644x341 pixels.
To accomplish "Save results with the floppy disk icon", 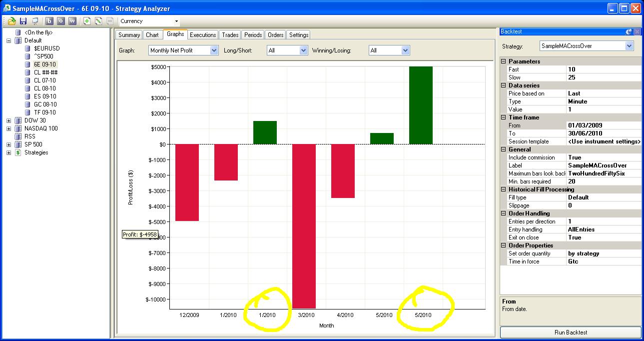I will (x=23, y=21).
